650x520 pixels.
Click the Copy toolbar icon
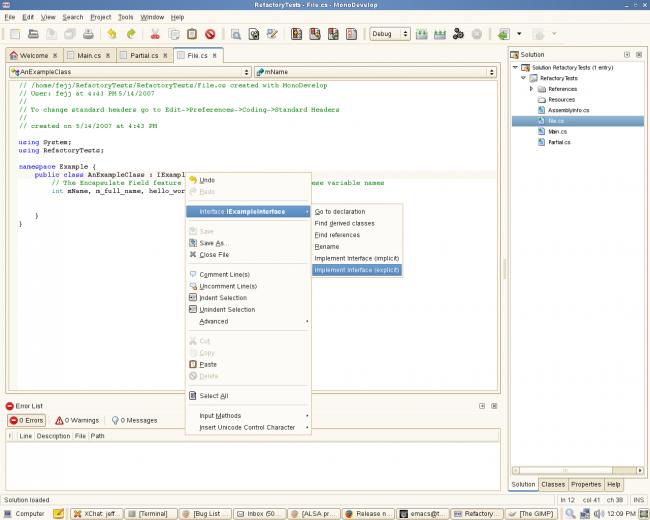(174, 34)
